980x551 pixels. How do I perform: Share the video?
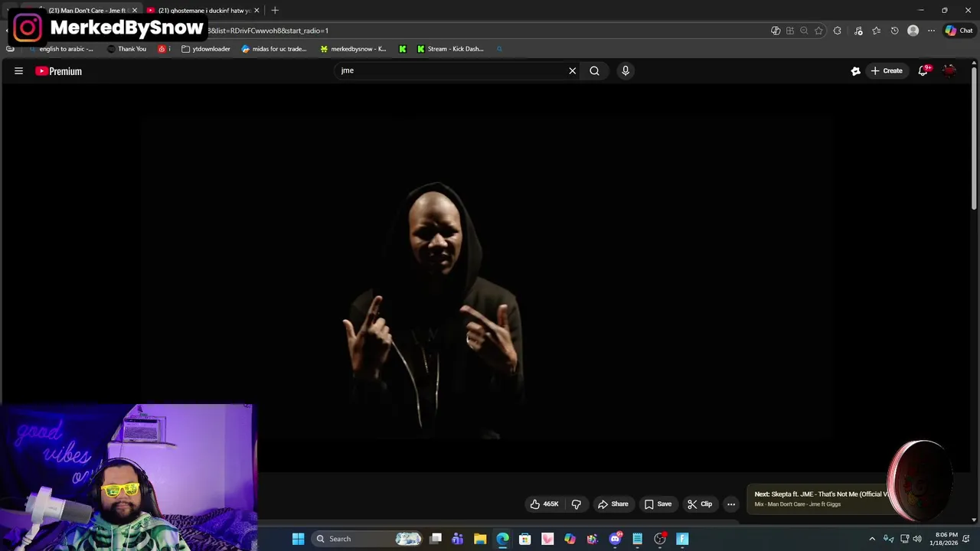tap(613, 504)
